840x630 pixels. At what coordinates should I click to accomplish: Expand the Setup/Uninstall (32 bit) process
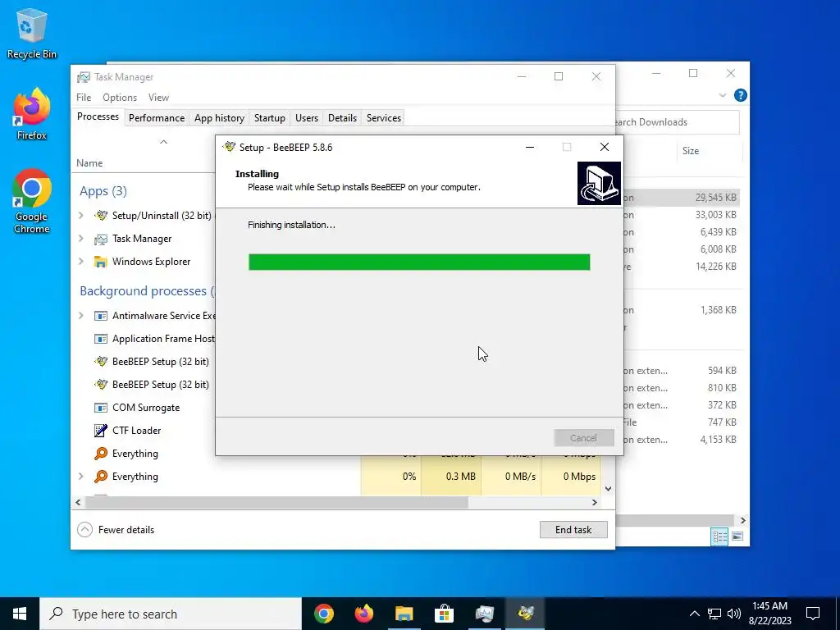pos(81,216)
